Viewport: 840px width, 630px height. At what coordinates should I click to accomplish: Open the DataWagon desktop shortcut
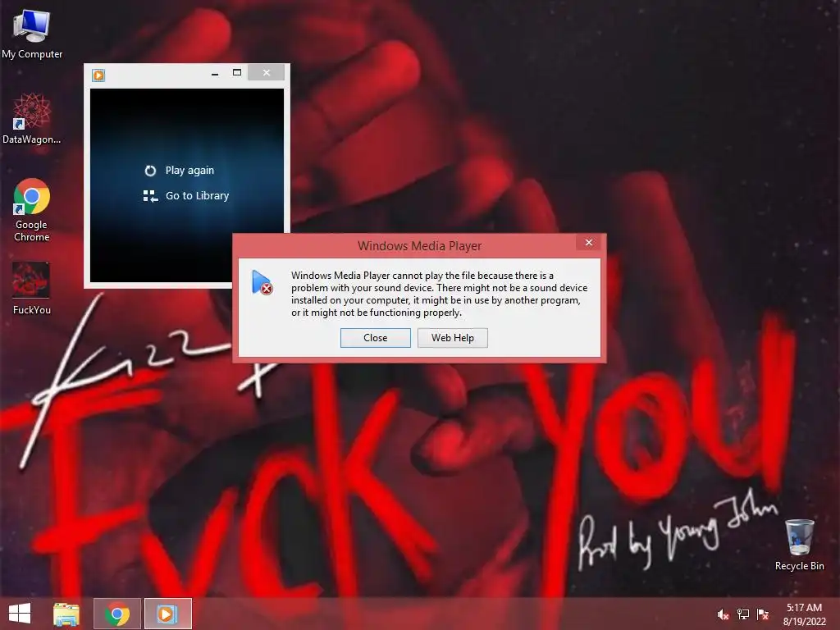click(32, 118)
